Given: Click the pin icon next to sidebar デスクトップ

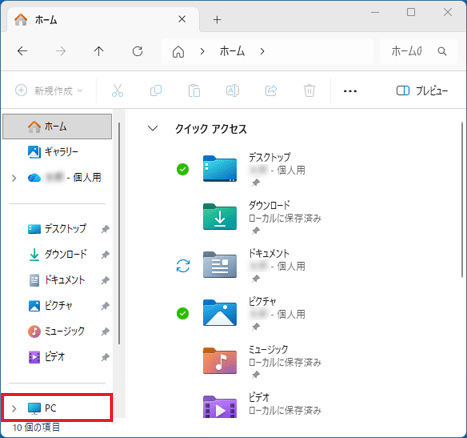Looking at the screenshot, I should [x=105, y=229].
